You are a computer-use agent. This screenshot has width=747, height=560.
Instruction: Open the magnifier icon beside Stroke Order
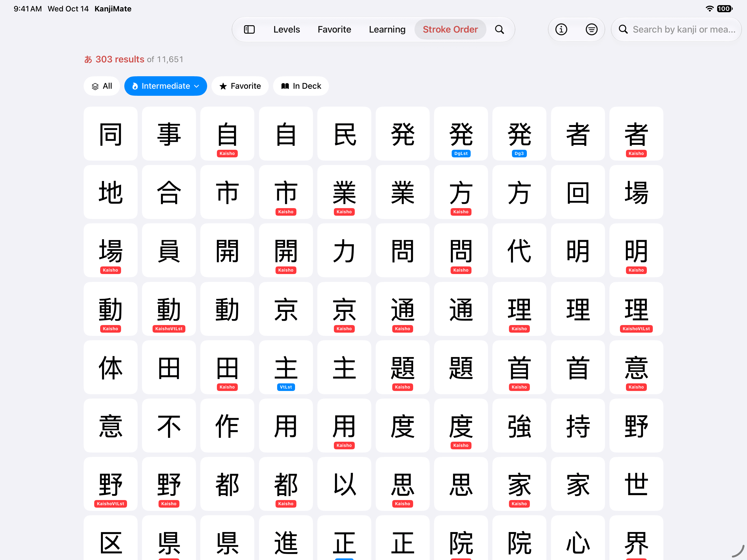[x=499, y=29]
